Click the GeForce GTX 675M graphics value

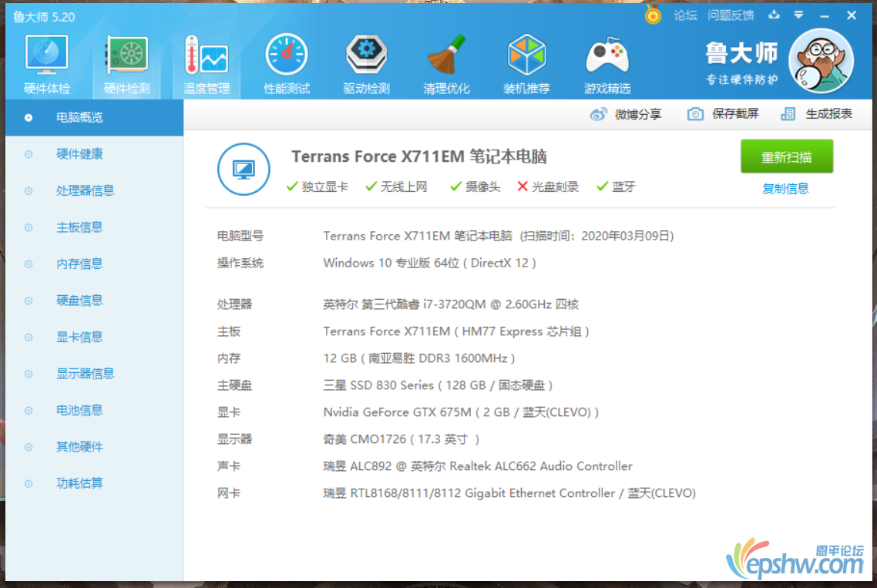[x=461, y=412]
